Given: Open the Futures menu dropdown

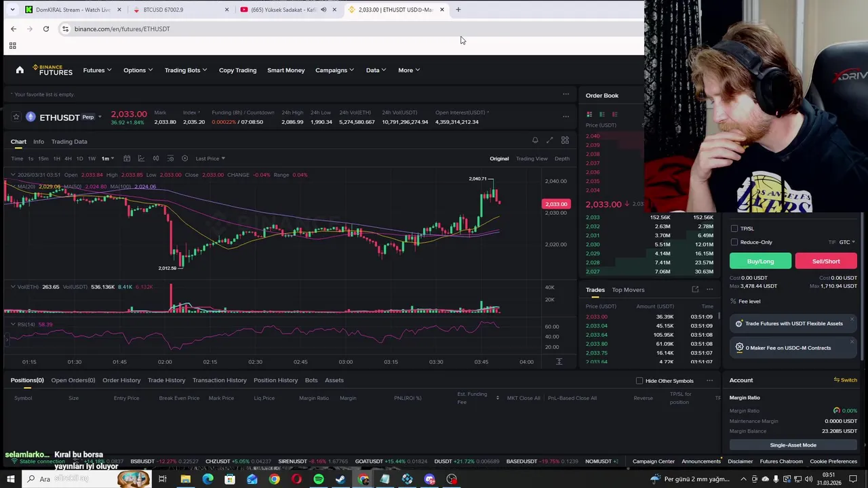Looking at the screenshot, I should coord(98,70).
